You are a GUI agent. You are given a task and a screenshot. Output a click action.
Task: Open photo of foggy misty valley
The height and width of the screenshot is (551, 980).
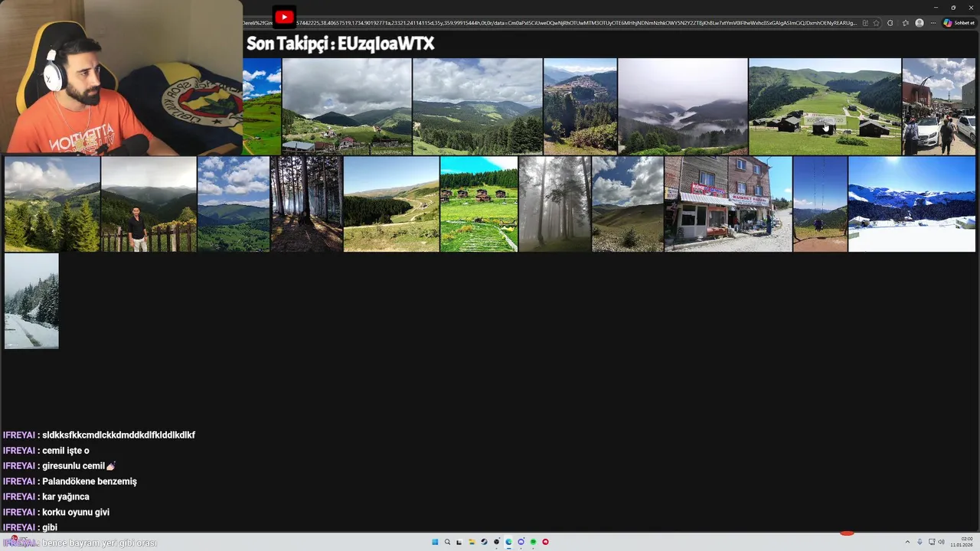pos(683,106)
